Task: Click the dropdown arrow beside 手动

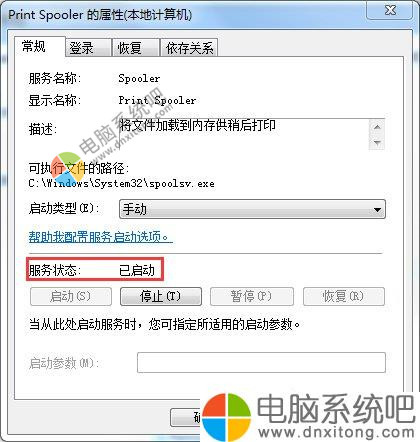Action: (377, 210)
